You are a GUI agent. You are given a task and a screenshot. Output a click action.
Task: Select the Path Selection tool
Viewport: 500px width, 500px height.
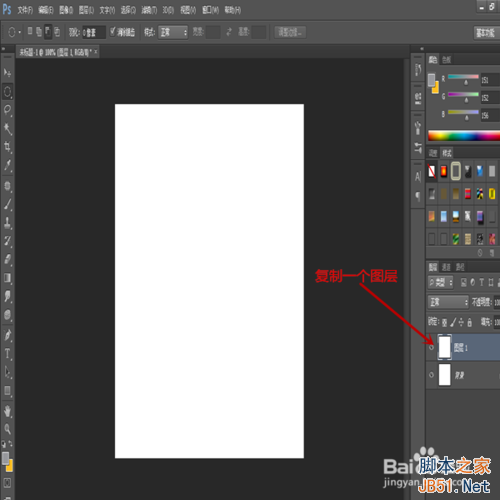click(x=7, y=372)
